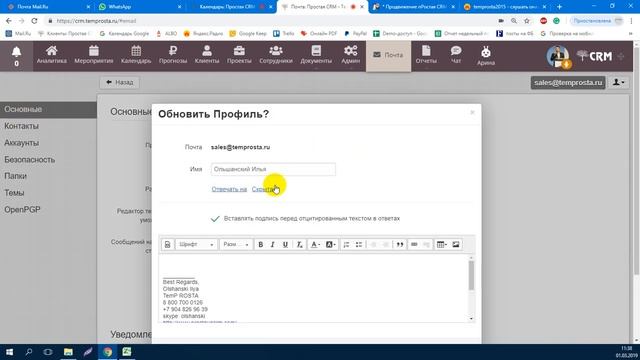Click the Скрытая копия link
This screenshot has width=640, height=360.
[265, 189]
